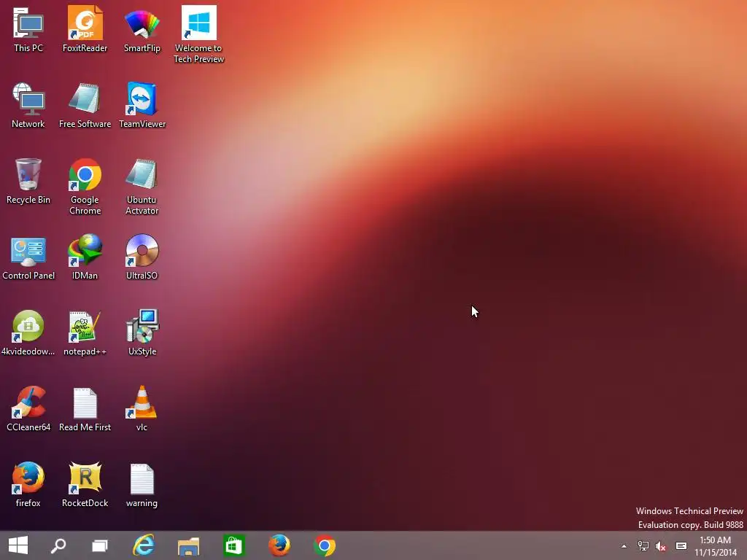Open Windows Store from the taskbar
Screen dimensions: 747x560
pos(233,545)
